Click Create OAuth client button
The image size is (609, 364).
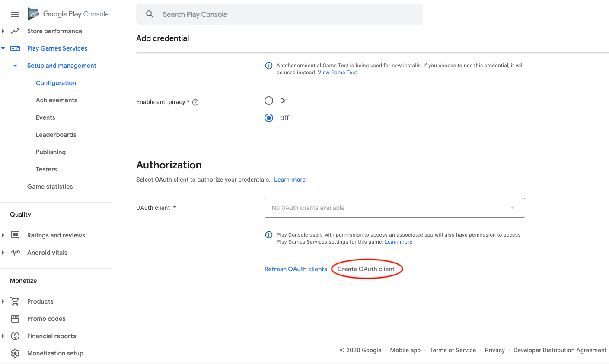pos(366,269)
